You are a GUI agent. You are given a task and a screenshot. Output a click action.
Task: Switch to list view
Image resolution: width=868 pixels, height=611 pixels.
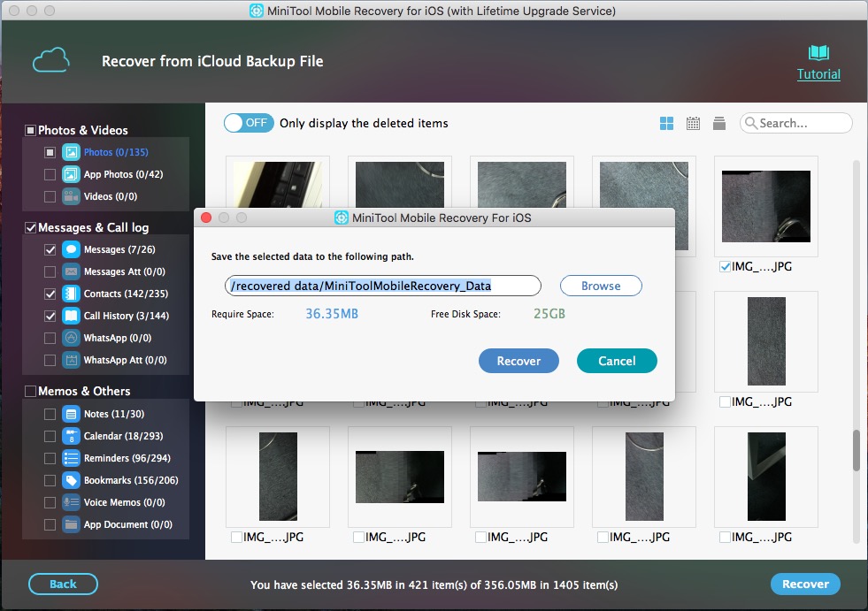click(x=719, y=123)
